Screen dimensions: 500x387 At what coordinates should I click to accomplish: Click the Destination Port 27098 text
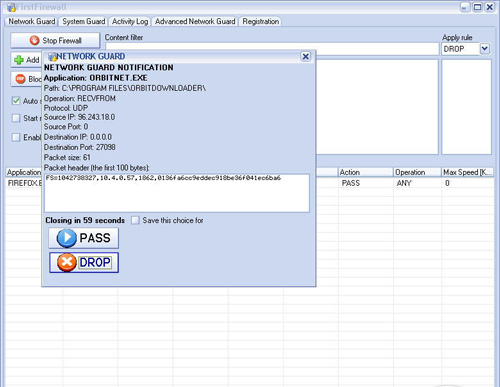[80, 147]
